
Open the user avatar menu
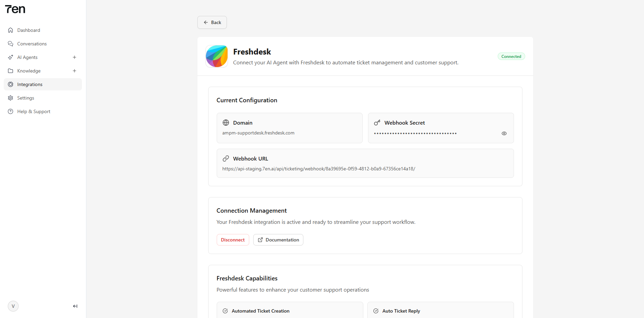coord(13,306)
